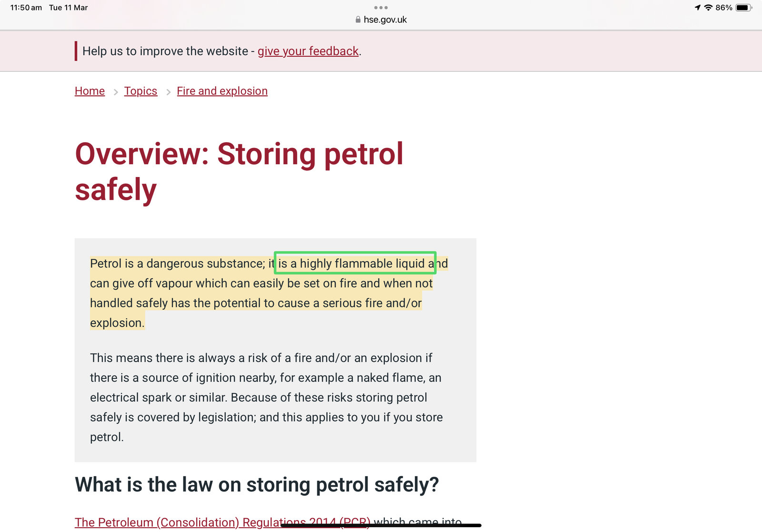This screenshot has width=762, height=532.
Task: Tap the Wi-Fi status icon
Action: (708, 8)
